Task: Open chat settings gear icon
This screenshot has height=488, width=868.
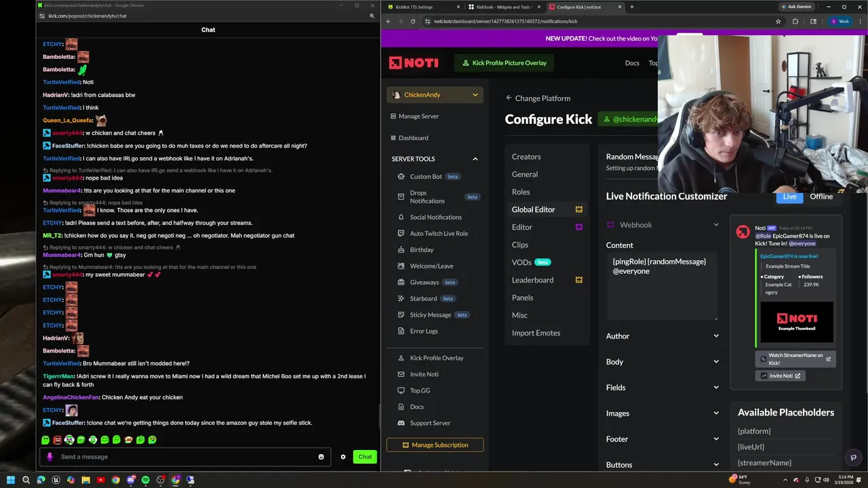Action: pyautogui.click(x=343, y=457)
